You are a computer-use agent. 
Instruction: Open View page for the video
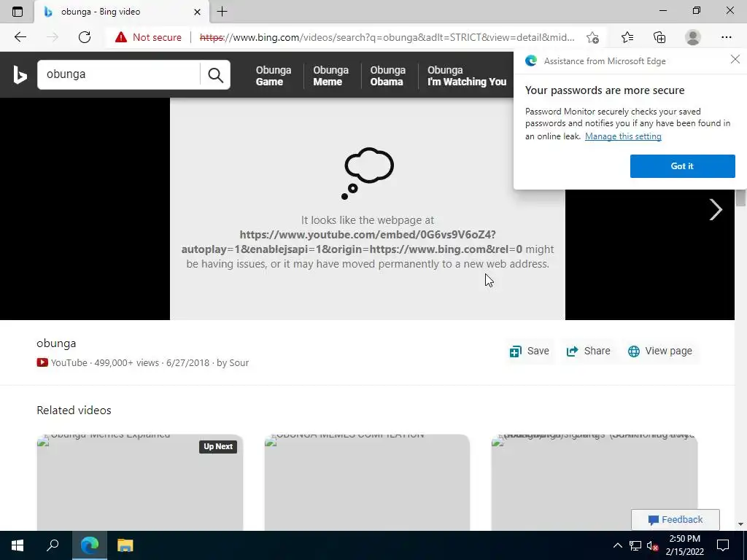[x=659, y=351]
